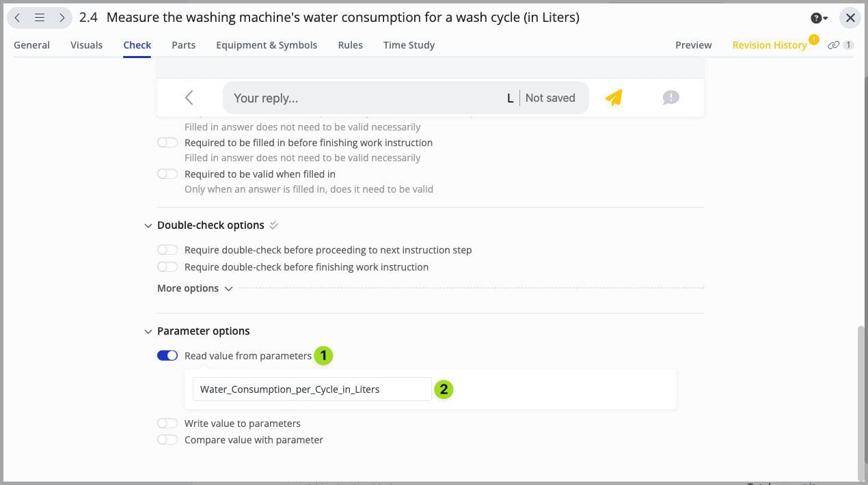The image size is (868, 485).
Task: Switch to the Equipment & Symbols tab
Action: 267,45
